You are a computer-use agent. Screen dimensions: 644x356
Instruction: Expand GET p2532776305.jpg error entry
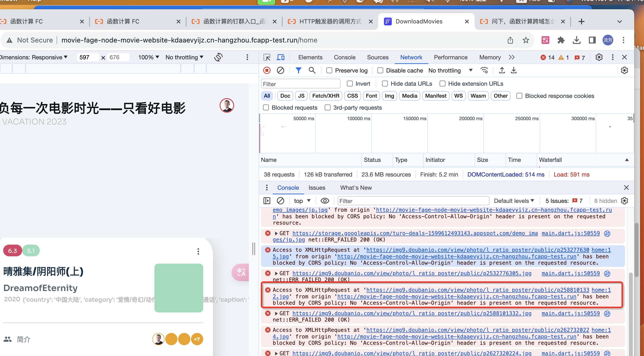pyautogui.click(x=276, y=273)
